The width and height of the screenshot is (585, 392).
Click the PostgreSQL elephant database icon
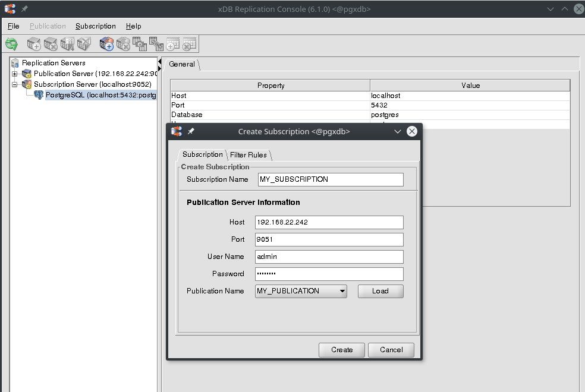click(x=39, y=95)
